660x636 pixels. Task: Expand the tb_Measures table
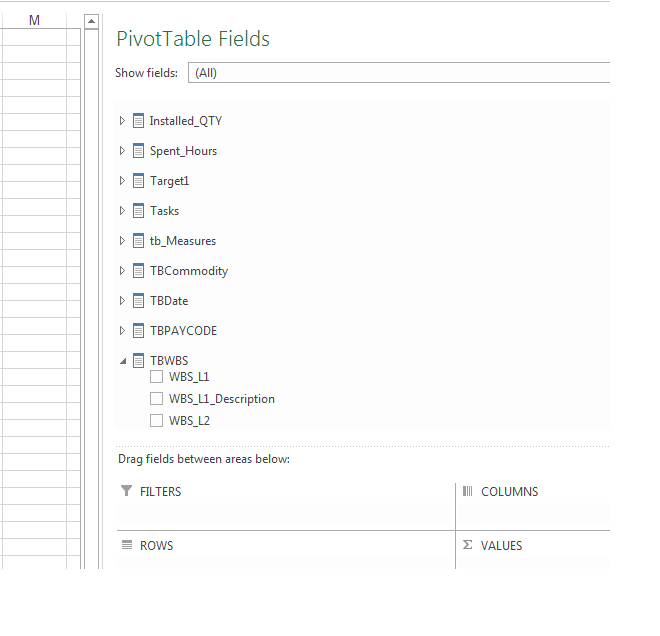coord(122,241)
